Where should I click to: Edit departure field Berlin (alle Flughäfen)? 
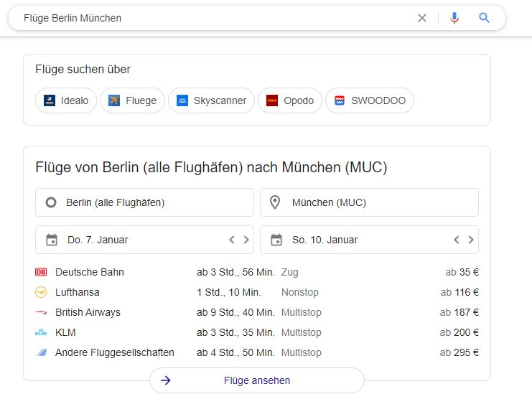pyautogui.click(x=144, y=202)
